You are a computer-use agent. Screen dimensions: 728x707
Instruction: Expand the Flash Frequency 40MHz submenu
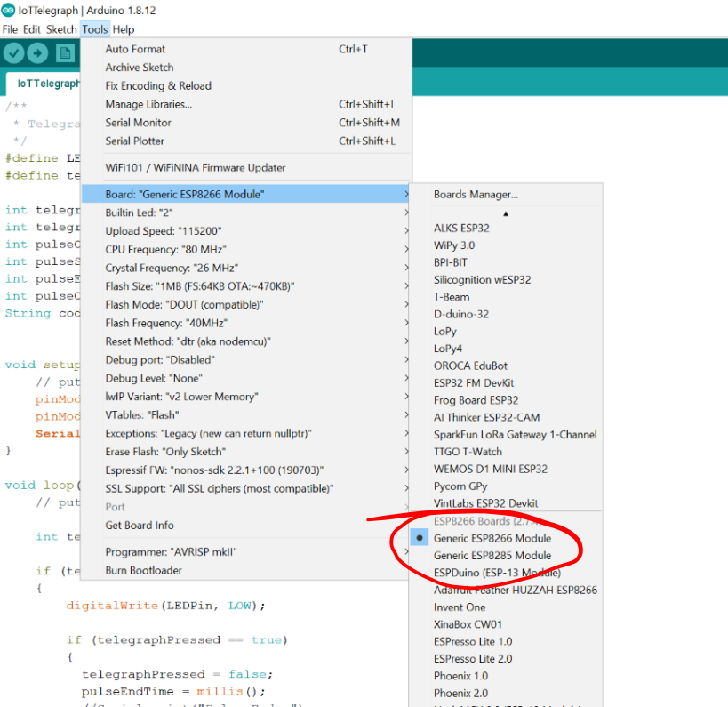point(246,323)
